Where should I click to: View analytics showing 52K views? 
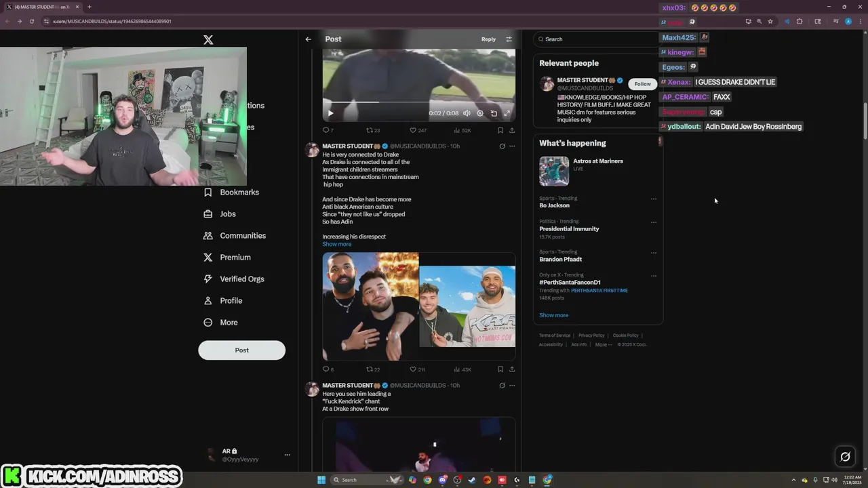coord(462,130)
